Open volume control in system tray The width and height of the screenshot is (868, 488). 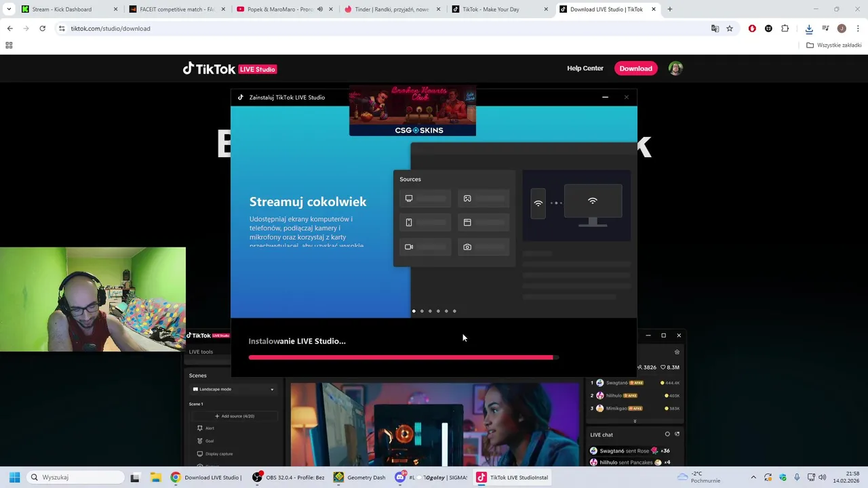823,477
